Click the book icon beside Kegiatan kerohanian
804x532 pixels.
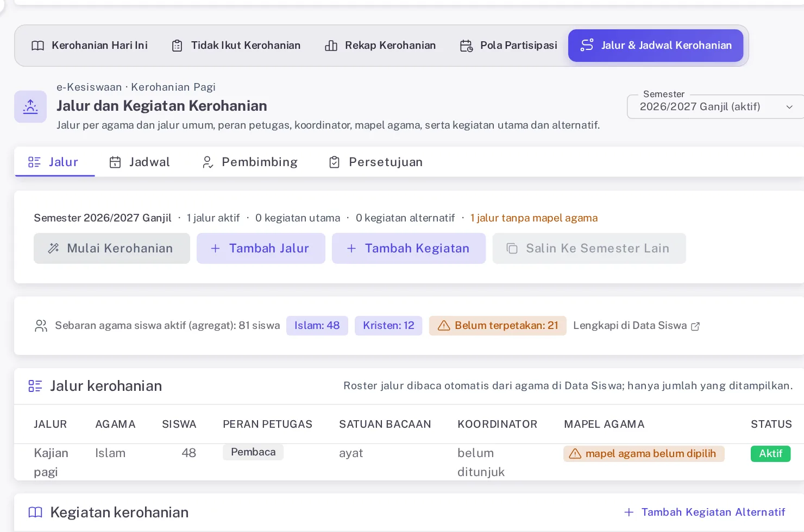click(x=35, y=512)
